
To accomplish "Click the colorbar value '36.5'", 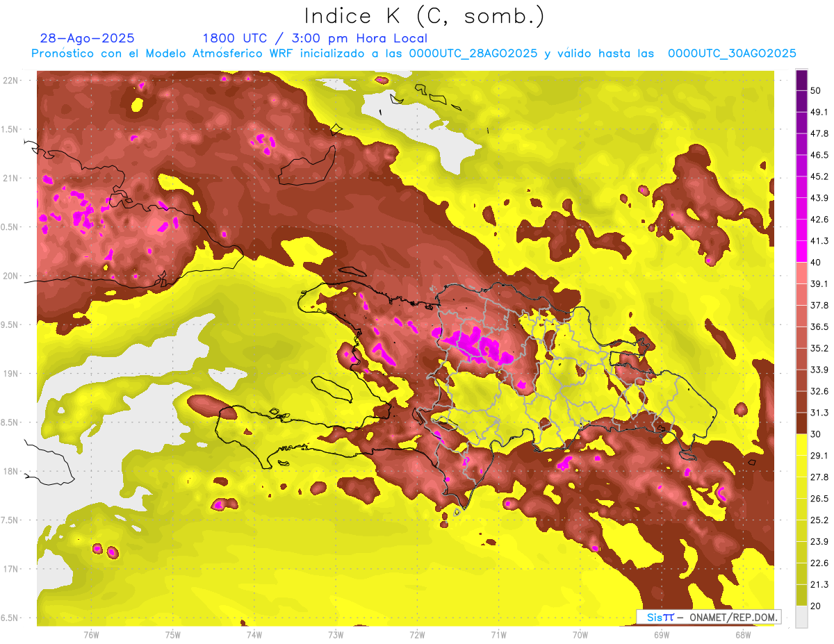I will (819, 327).
